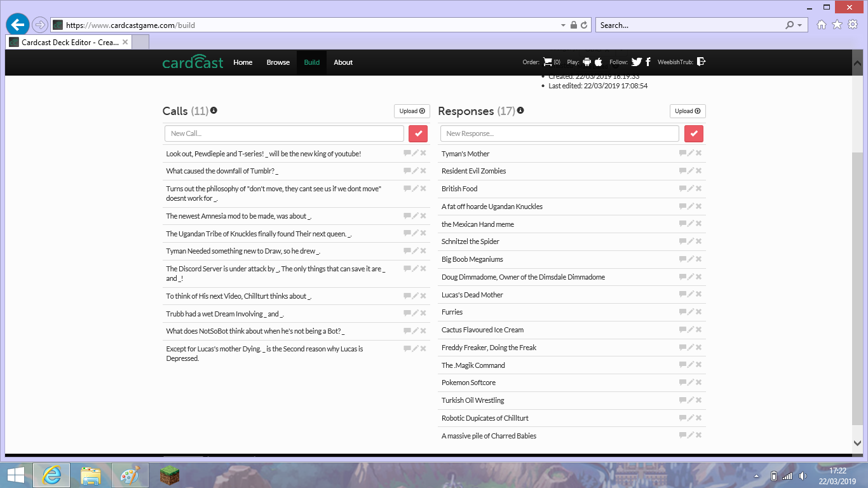Open the Android app link icon
The width and height of the screenshot is (868, 488).
[x=587, y=62]
